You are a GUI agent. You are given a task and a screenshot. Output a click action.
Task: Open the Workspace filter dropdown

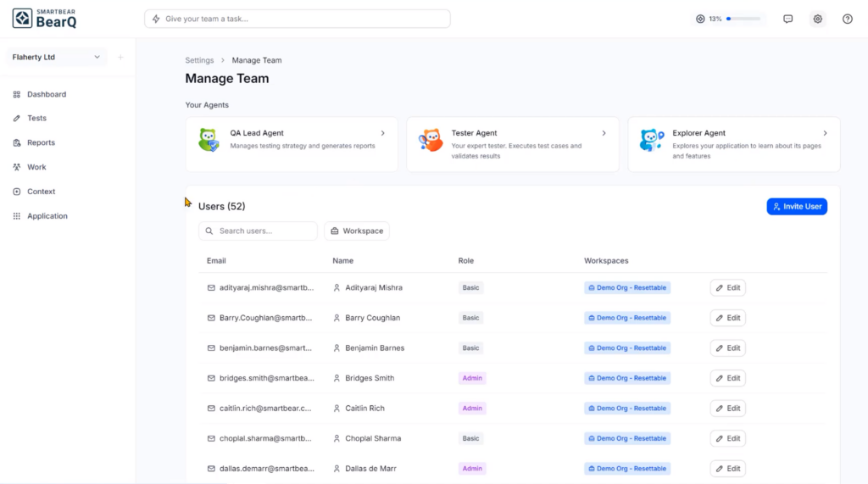click(x=357, y=231)
